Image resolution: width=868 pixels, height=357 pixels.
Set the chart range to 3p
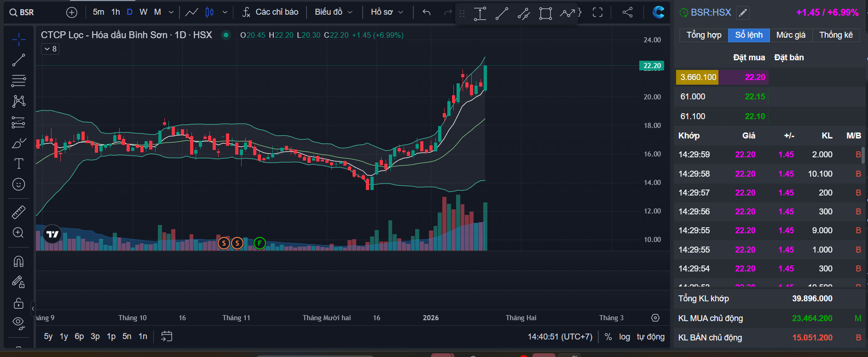pyautogui.click(x=95, y=336)
